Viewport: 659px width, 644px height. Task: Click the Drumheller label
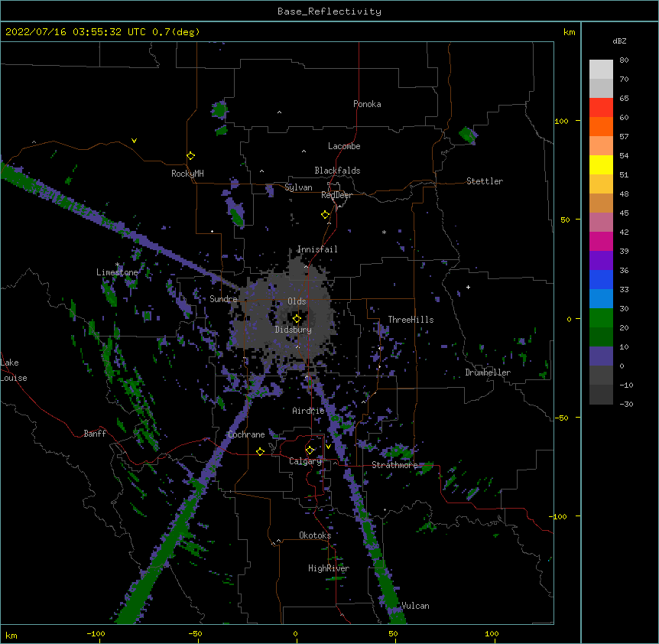[x=488, y=372]
